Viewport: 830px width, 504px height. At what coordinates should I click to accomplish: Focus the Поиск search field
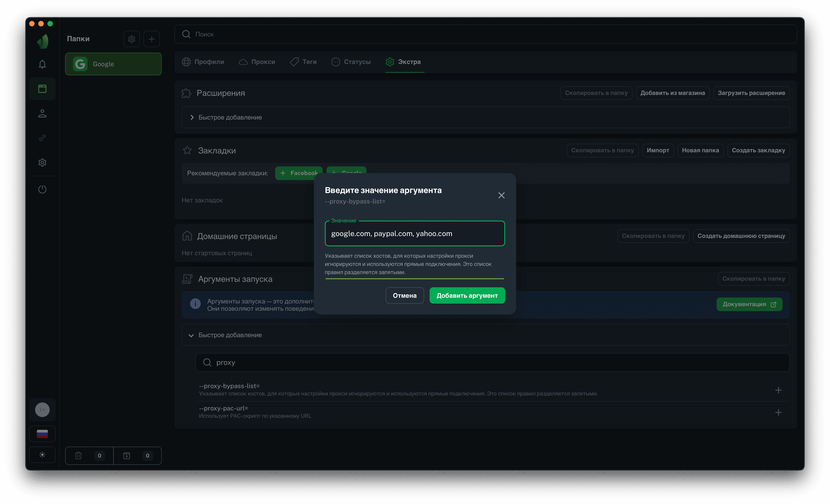click(485, 34)
